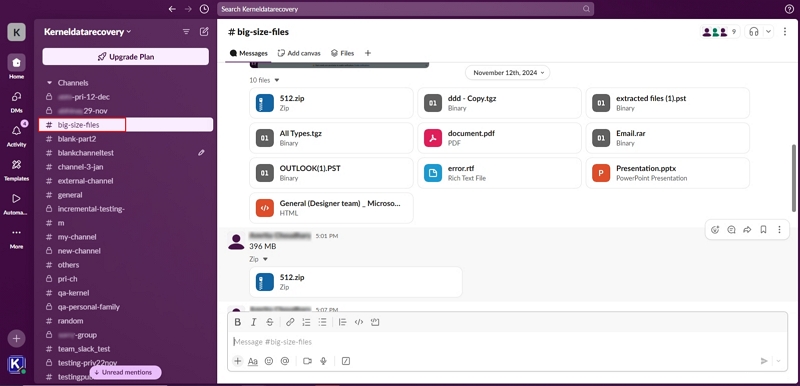The image size is (800, 386).
Task: Insert an ordered list in the composer
Action: click(306, 322)
